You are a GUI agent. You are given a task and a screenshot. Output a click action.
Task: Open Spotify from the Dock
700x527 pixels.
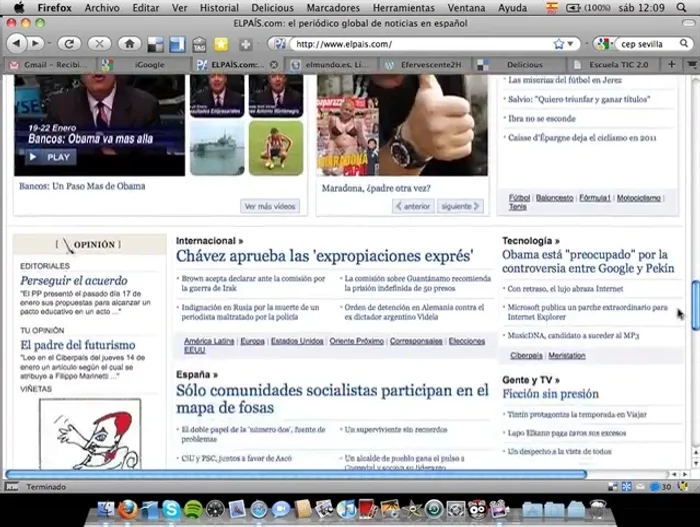(193, 510)
